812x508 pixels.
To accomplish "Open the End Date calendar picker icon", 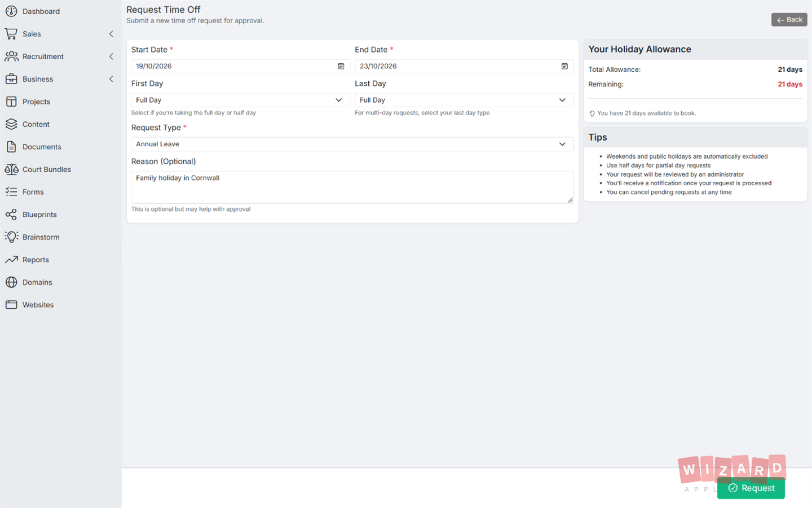I will pyautogui.click(x=564, y=66).
